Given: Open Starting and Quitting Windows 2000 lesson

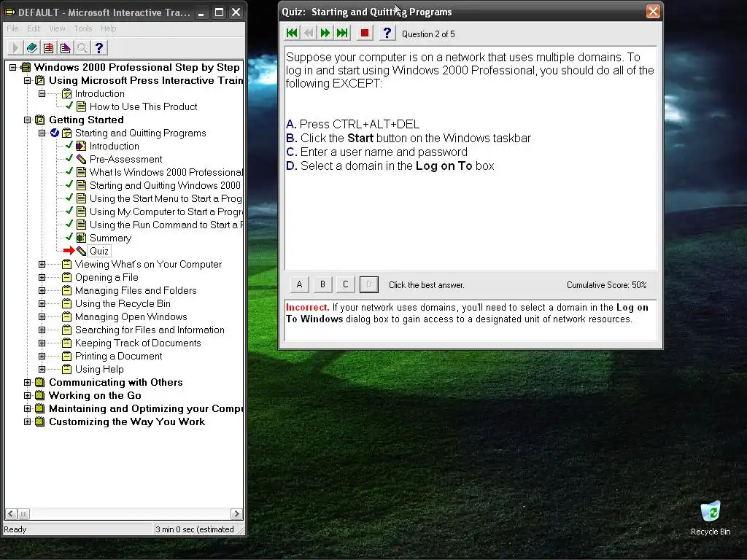Looking at the screenshot, I should (x=166, y=185).
